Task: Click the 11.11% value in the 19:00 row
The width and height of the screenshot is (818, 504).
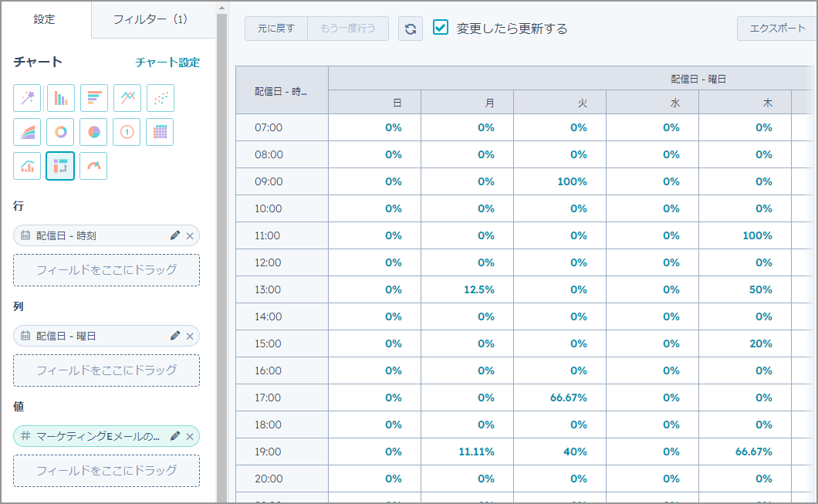Action: click(476, 452)
